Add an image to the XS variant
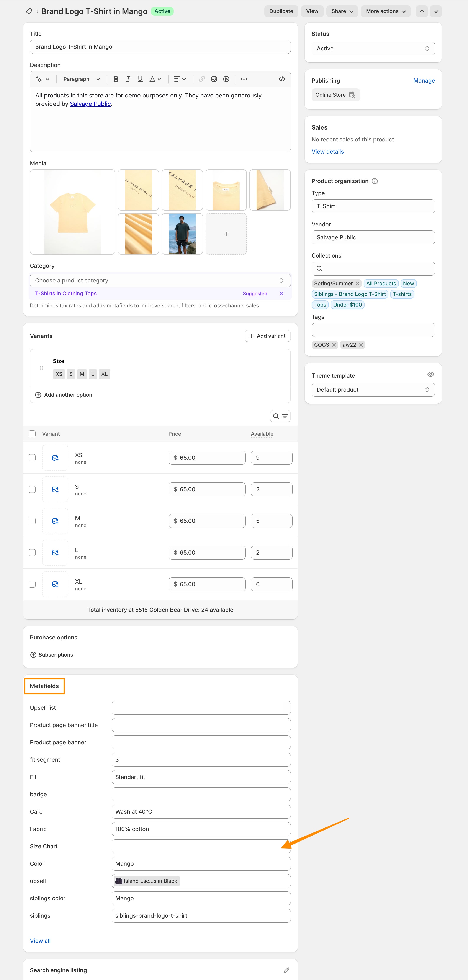Viewport: 468px width, 980px height. 55,458
